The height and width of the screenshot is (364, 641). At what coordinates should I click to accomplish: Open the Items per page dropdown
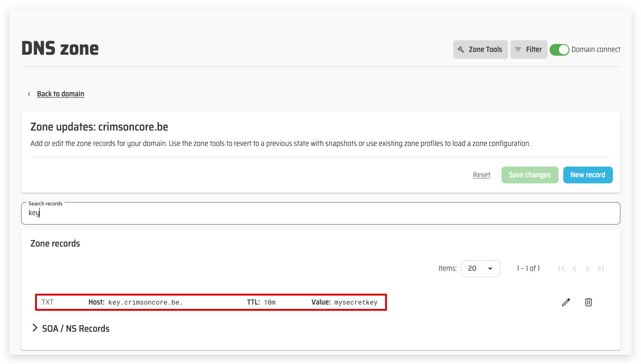(x=480, y=269)
